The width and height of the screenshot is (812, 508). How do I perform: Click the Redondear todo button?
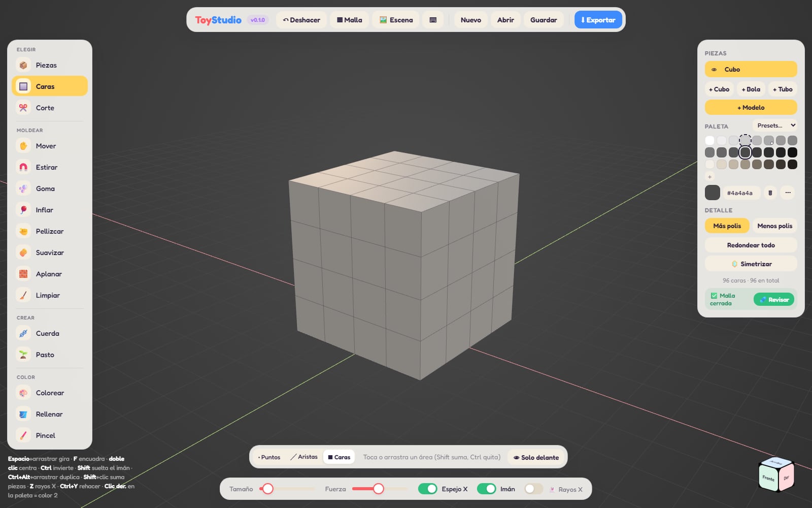[751, 245]
